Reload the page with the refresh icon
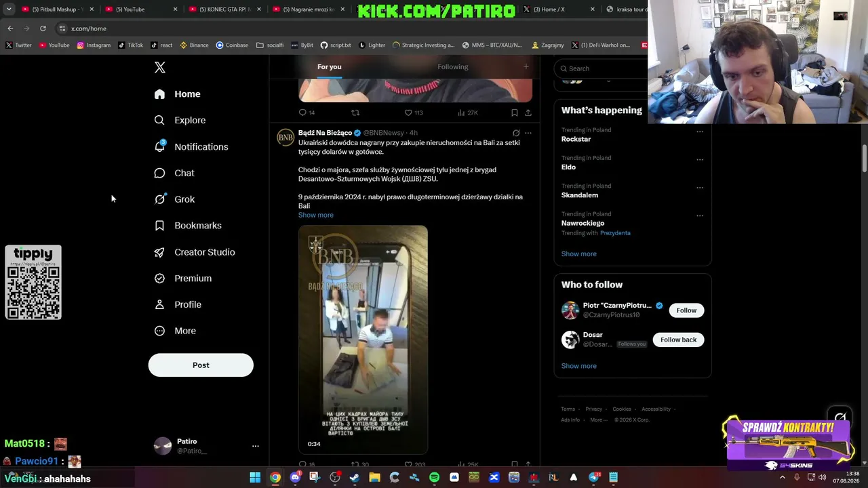868x488 pixels. (x=43, y=28)
